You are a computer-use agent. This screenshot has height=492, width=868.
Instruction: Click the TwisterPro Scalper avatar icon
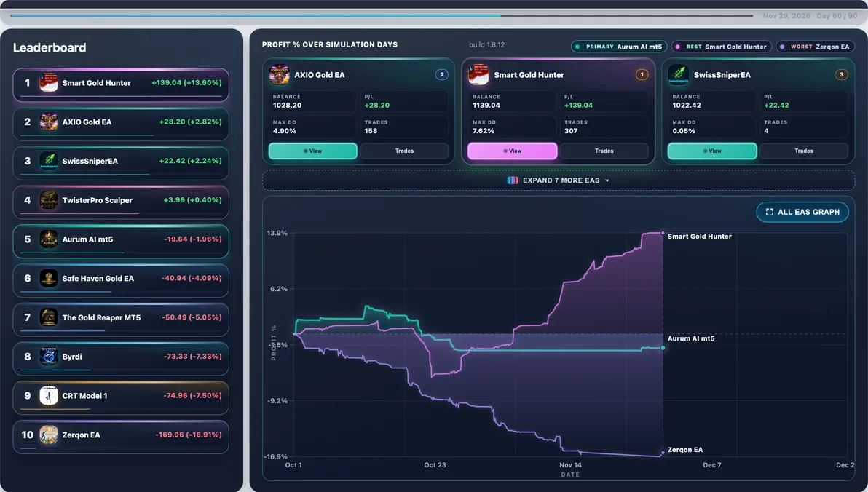point(49,200)
